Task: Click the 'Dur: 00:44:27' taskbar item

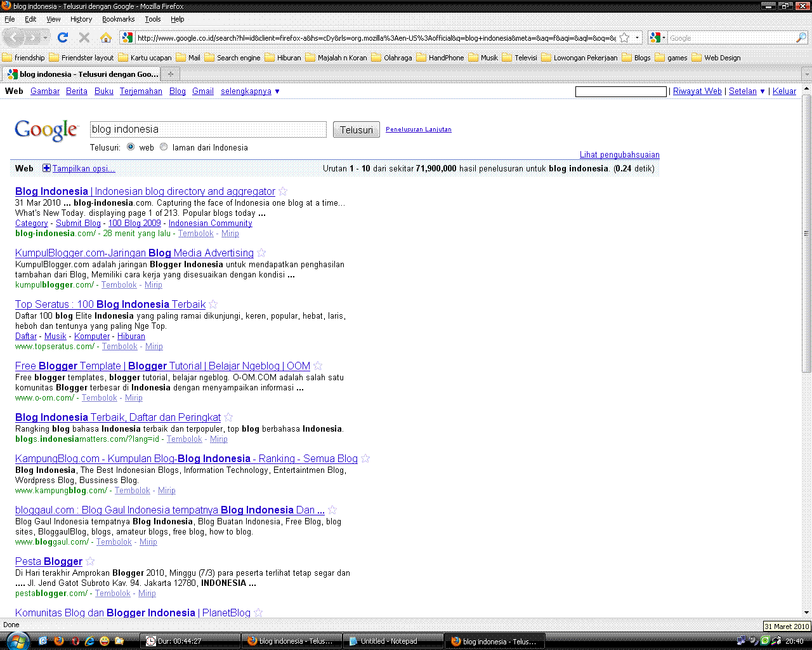Action: click(190, 641)
